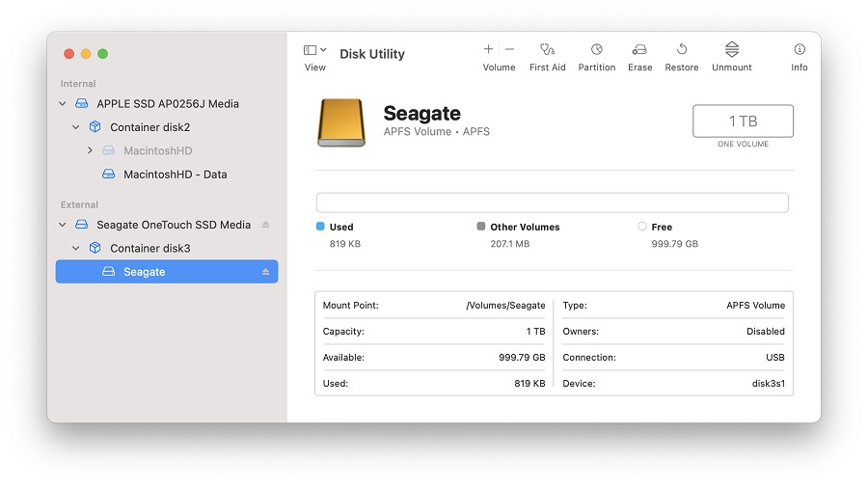Click the Container disk2 cube icon
The height and width of the screenshot is (485, 868).
pyautogui.click(x=95, y=126)
